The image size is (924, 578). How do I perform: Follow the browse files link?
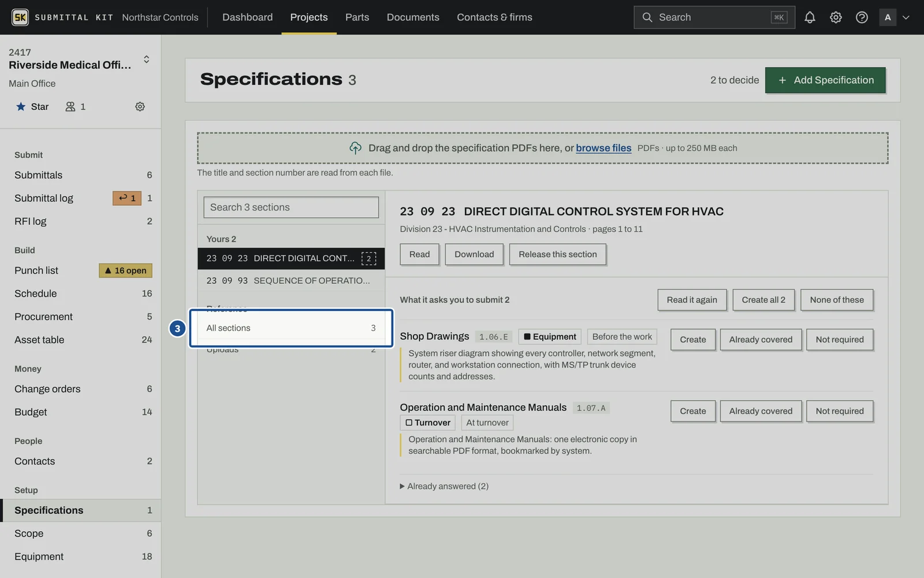pos(603,148)
